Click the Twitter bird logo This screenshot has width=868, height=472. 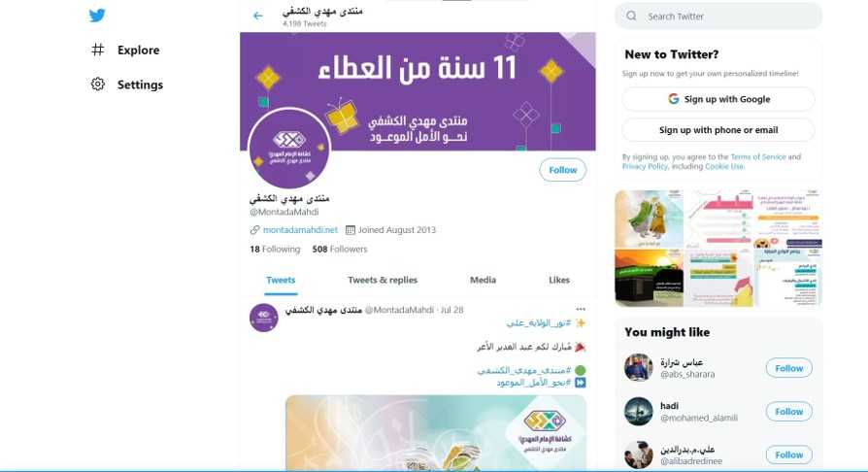click(x=97, y=16)
